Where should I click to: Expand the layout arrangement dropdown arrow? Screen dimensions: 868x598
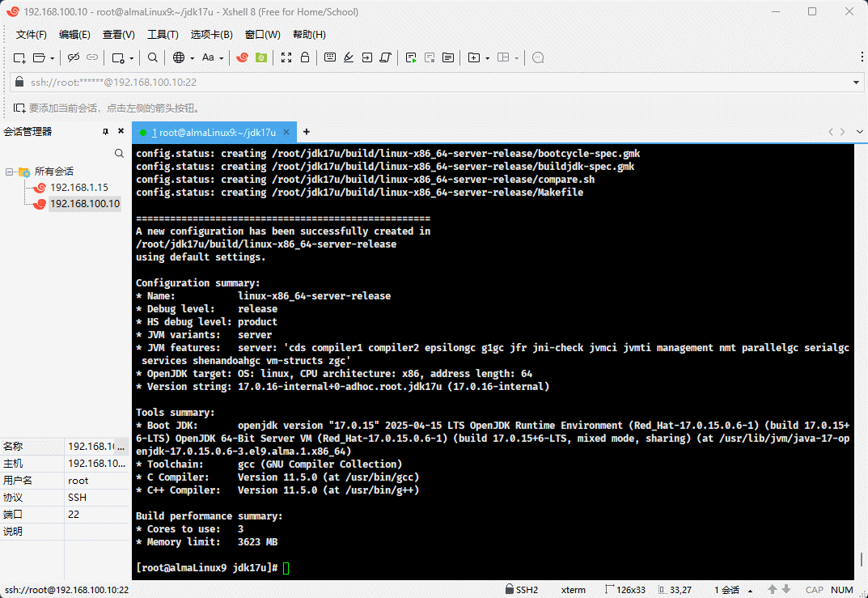[x=516, y=58]
